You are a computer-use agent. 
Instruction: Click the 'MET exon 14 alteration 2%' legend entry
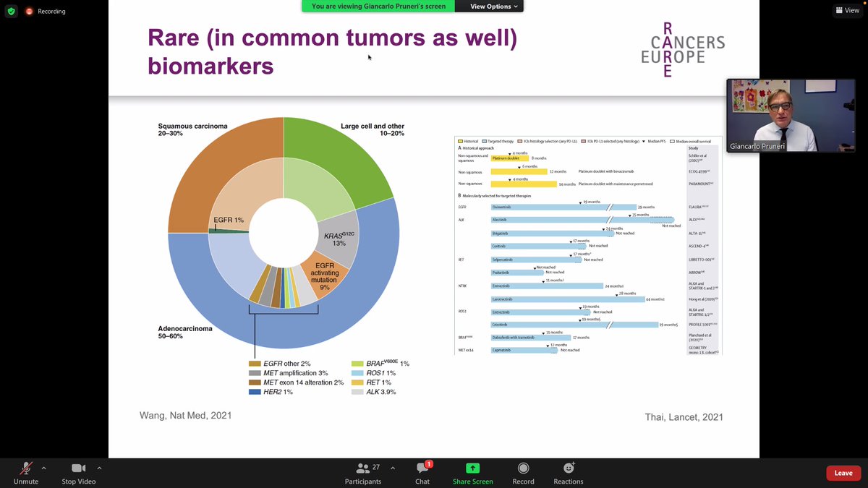click(x=297, y=382)
